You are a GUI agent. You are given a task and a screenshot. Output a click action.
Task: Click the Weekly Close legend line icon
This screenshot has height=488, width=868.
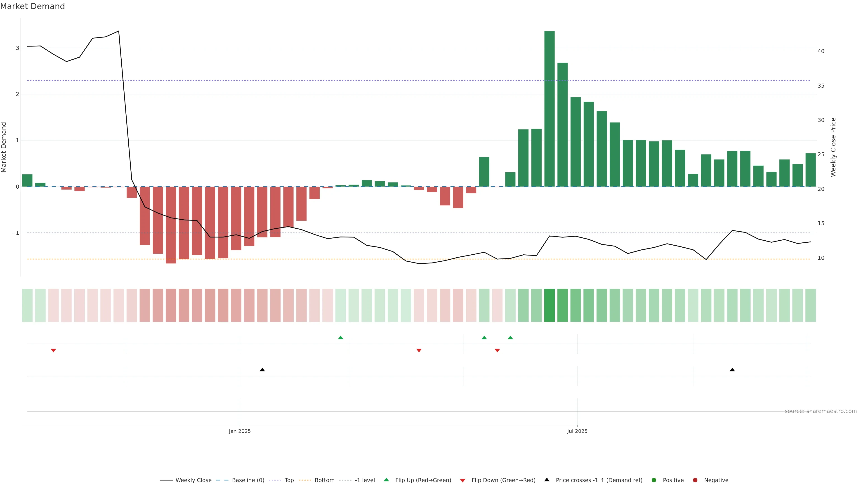[166, 480]
